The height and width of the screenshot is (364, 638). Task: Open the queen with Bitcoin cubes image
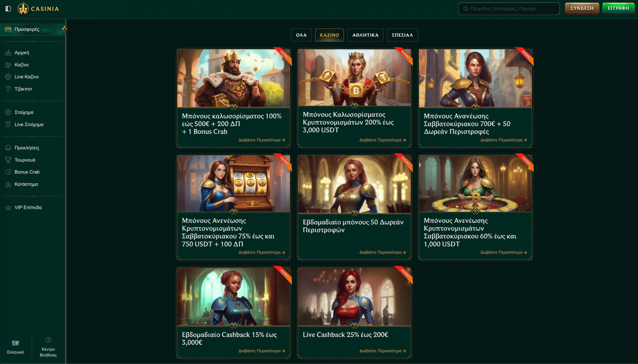(355, 77)
